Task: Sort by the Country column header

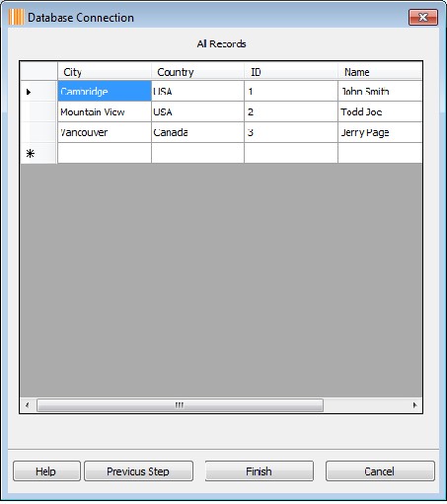Action: click(197, 71)
